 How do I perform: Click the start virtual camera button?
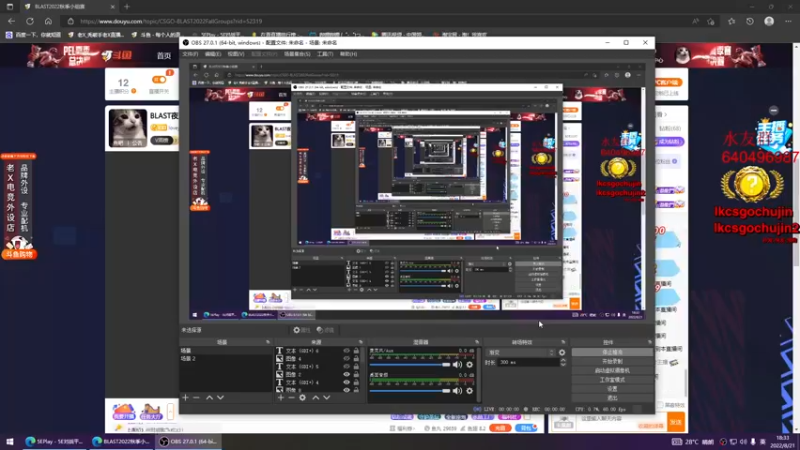point(612,370)
